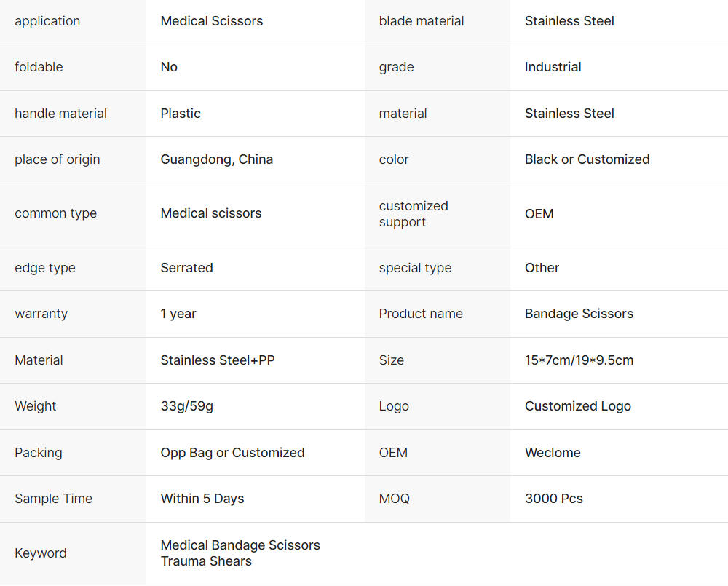
Task: Click the 'Bandage Scissors' product name
Action: coord(579,314)
